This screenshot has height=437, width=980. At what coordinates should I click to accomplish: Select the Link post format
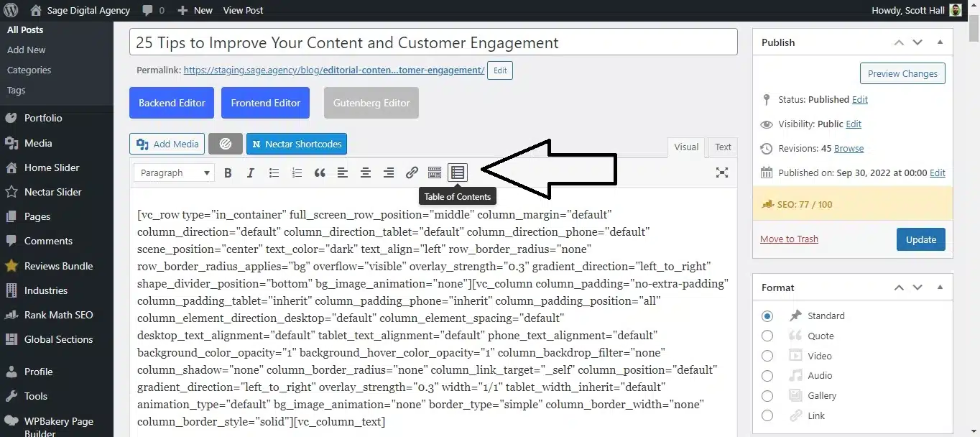[x=767, y=415]
